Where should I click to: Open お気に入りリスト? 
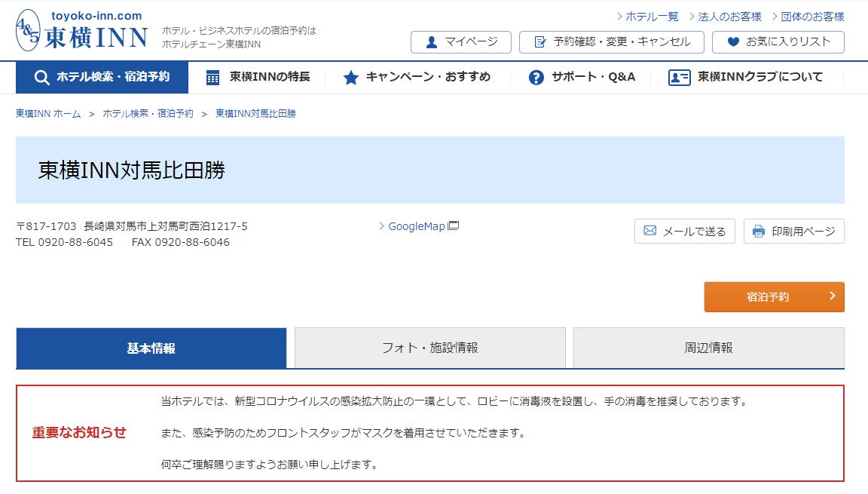click(778, 42)
